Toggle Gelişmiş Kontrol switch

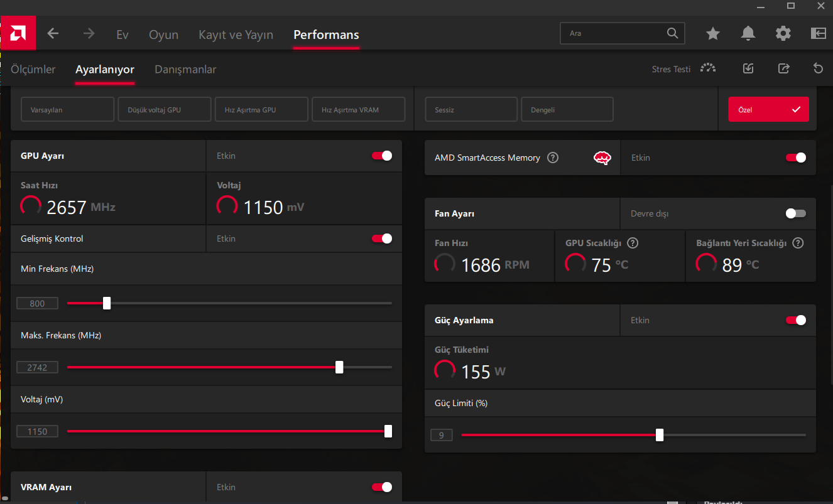[x=382, y=239]
